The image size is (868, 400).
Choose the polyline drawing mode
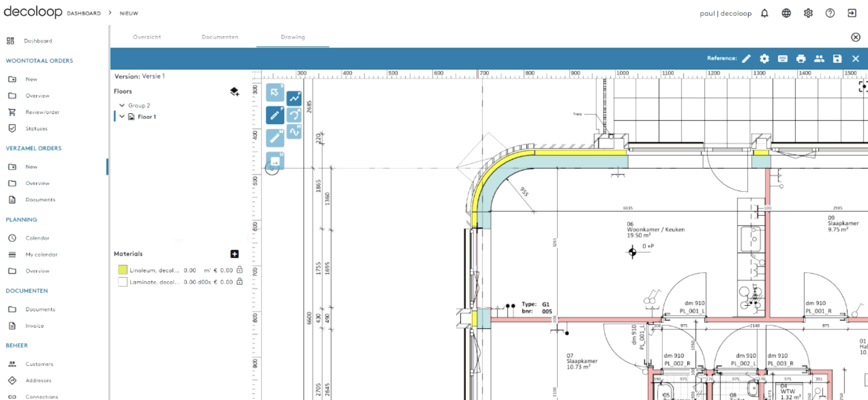(294, 99)
